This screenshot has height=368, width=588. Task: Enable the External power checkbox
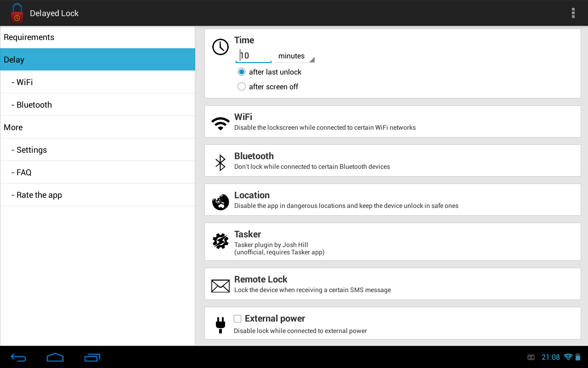(237, 318)
